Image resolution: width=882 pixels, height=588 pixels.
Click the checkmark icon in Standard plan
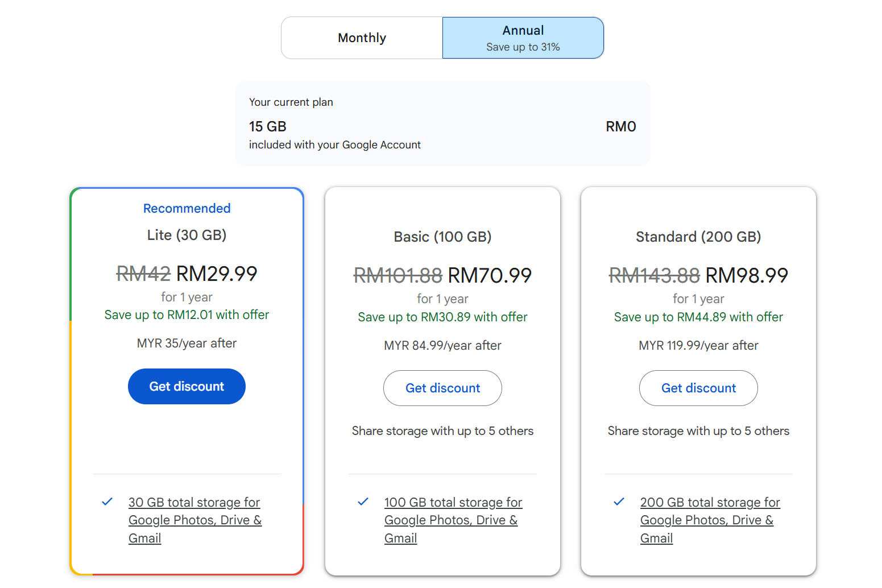[x=619, y=502]
